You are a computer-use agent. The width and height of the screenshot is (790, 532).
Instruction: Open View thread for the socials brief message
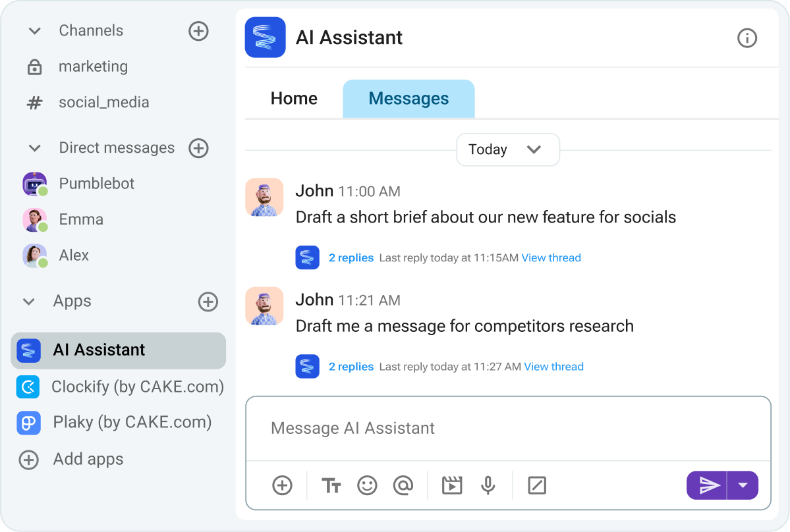coord(551,257)
